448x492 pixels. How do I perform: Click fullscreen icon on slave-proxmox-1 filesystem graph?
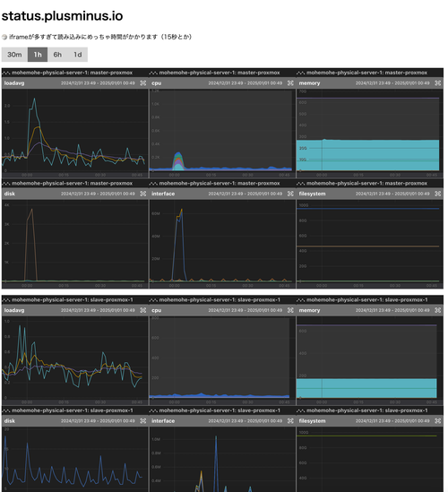point(438,421)
